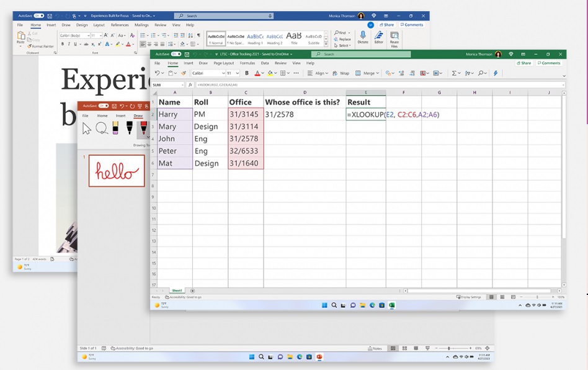The width and height of the screenshot is (588, 370).
Task: Expand Excel ribbon chevron at right
Action: tap(564, 76)
